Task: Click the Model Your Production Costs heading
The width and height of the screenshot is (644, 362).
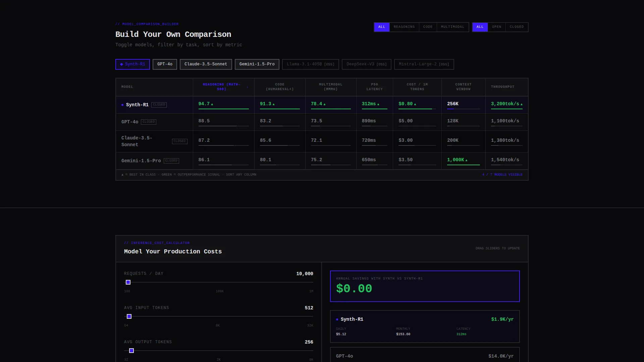Action: point(173,252)
